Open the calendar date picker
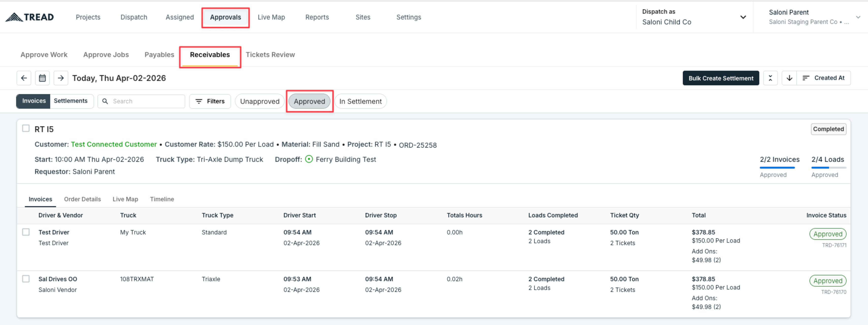The height and width of the screenshot is (325, 868). coord(42,78)
